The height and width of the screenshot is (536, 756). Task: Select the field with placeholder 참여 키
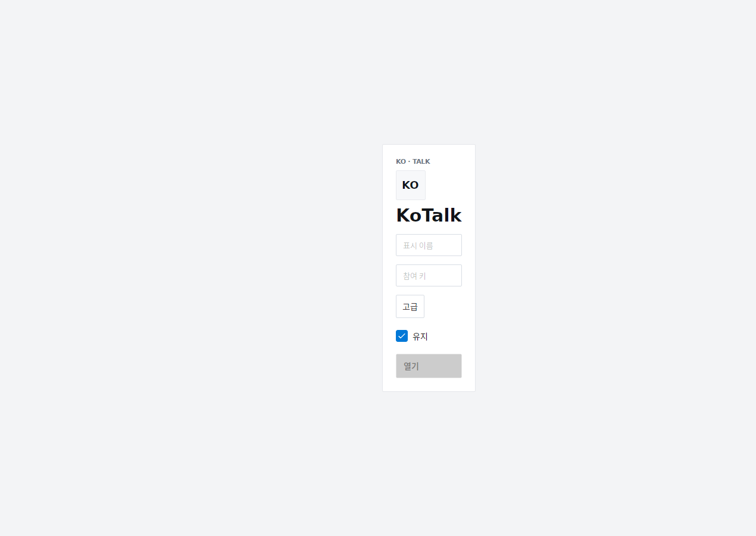click(x=429, y=276)
